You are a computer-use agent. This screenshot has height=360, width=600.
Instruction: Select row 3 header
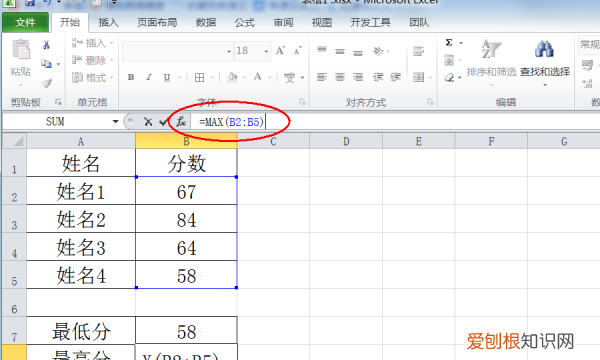(x=14, y=219)
